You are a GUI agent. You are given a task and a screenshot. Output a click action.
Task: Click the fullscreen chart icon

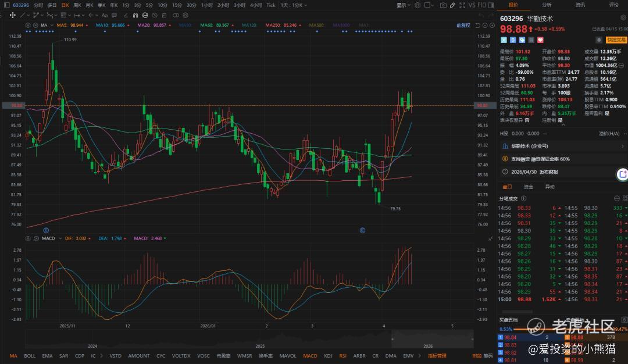pyautogui.click(x=462, y=5)
